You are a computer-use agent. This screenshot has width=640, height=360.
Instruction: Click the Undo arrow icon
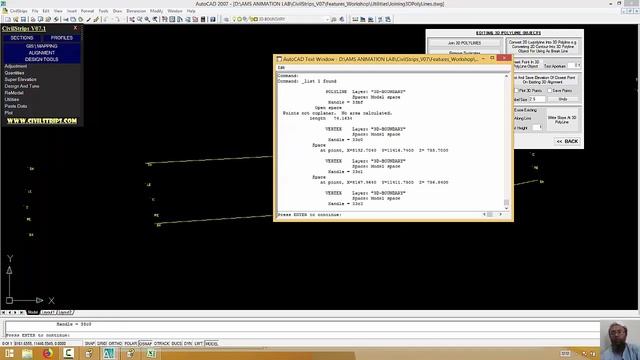[x=106, y=19]
